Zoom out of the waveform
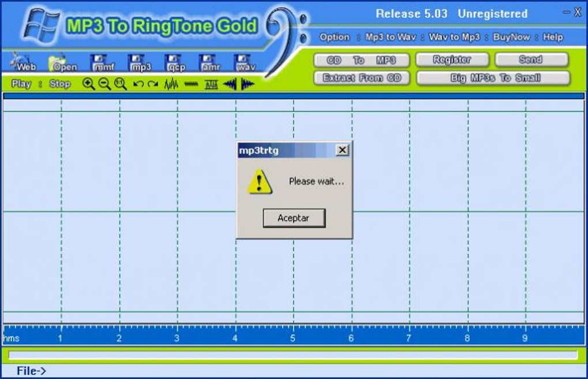Viewport: 588px width, 379px height. pos(104,84)
